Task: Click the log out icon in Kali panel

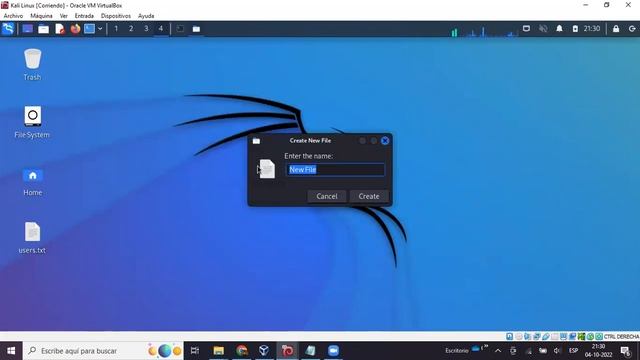Action: click(x=632, y=29)
